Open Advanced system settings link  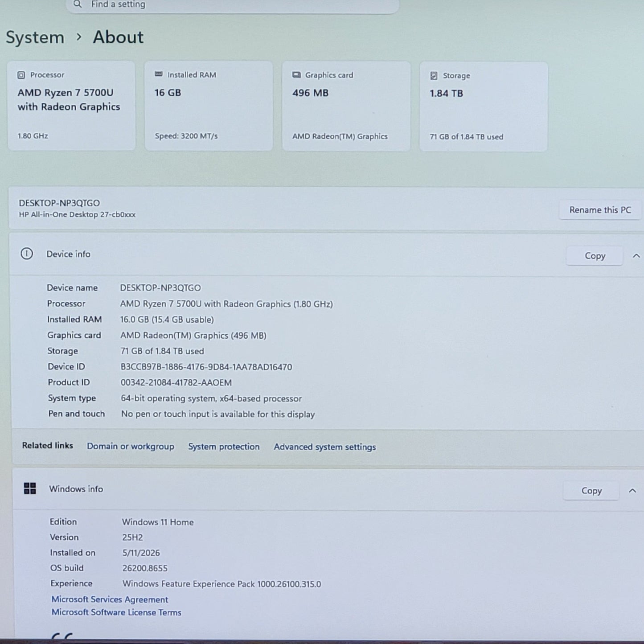click(325, 447)
